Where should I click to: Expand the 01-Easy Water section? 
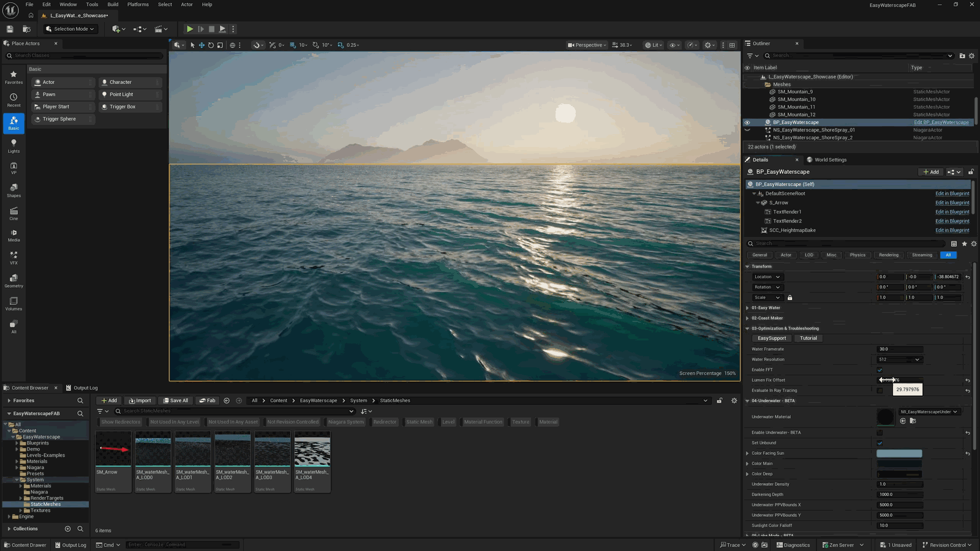point(747,308)
